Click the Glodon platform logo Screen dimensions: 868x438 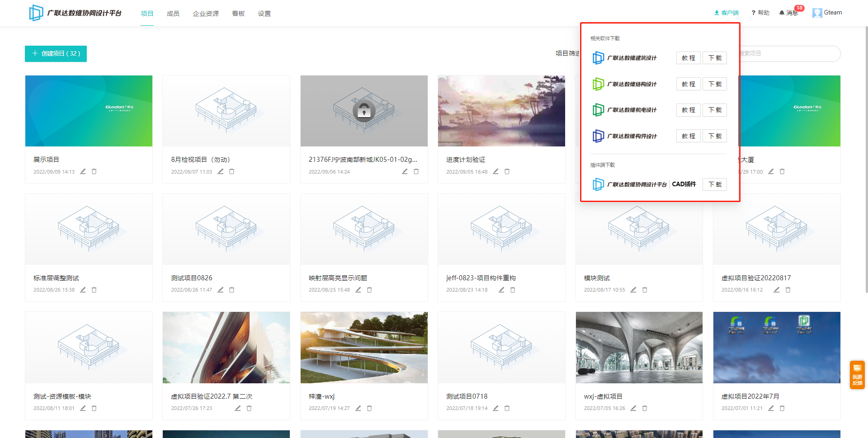tap(75, 13)
